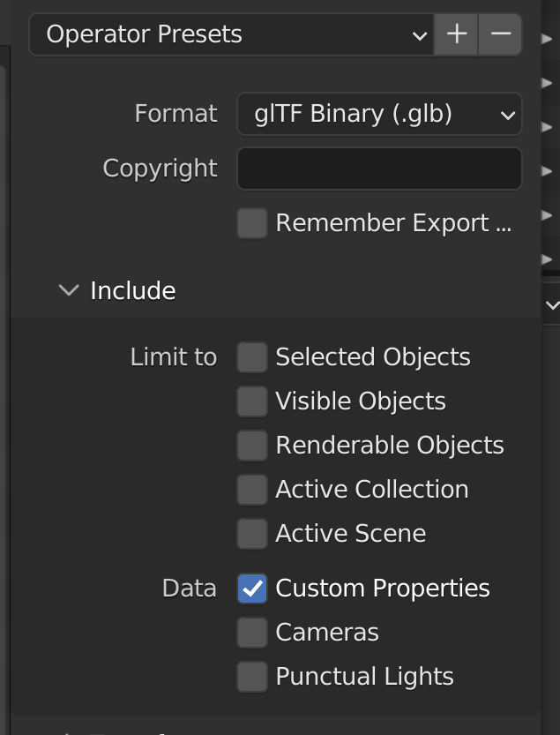Click the chevron icon beside Include
This screenshot has height=735, width=560.
69,290
